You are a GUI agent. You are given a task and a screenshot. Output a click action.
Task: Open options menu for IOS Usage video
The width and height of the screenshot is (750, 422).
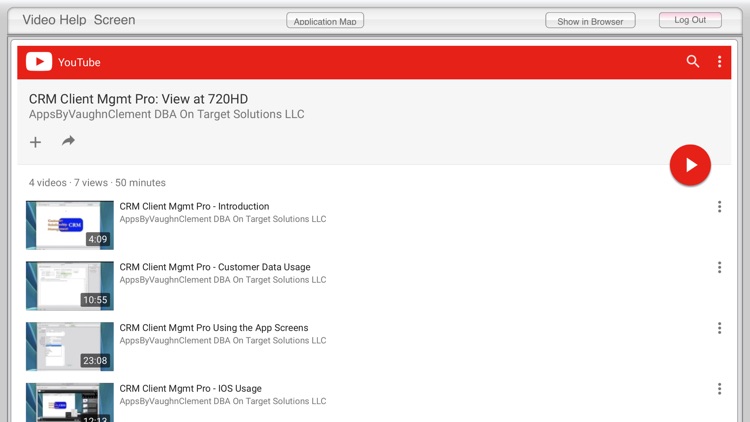719,389
